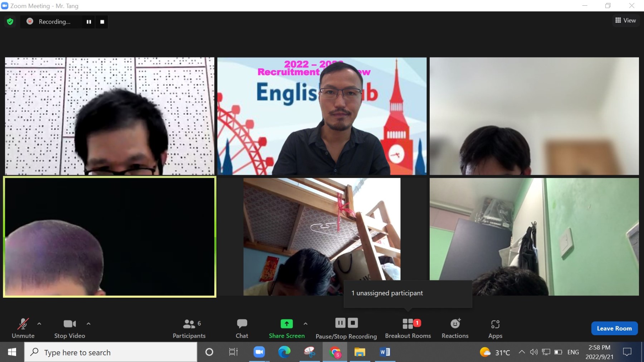The image size is (644, 362).
Task: Open Reactions menu
Action: tap(455, 328)
